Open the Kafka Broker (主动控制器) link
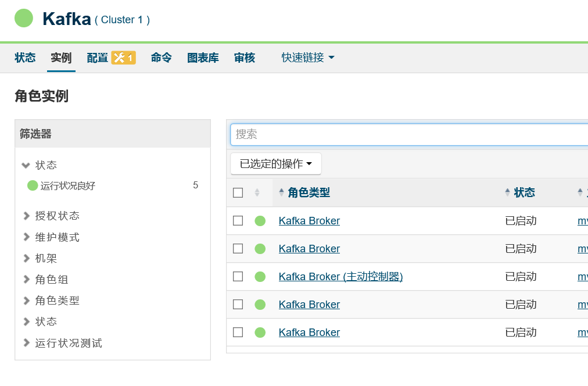 coord(340,277)
